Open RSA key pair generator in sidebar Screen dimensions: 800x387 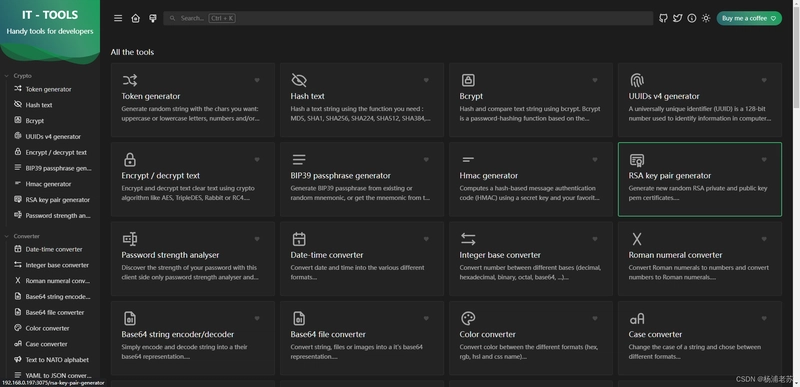click(58, 200)
